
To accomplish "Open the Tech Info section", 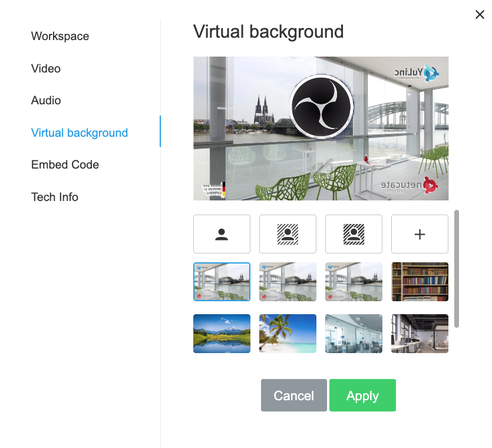I will 55,197.
